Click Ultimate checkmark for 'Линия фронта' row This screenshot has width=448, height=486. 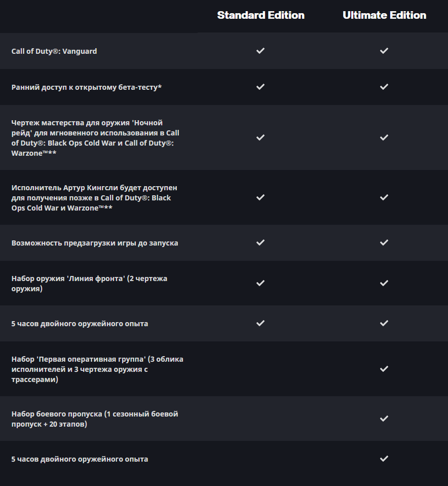pos(384,283)
